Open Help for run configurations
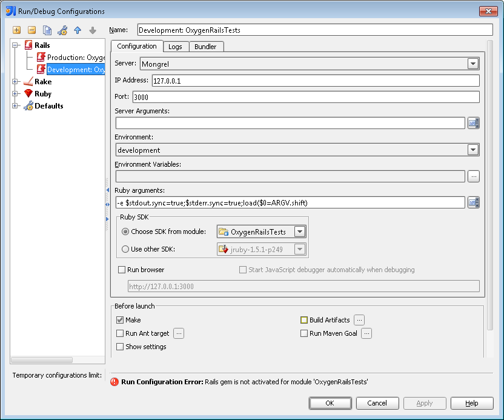 (472, 403)
